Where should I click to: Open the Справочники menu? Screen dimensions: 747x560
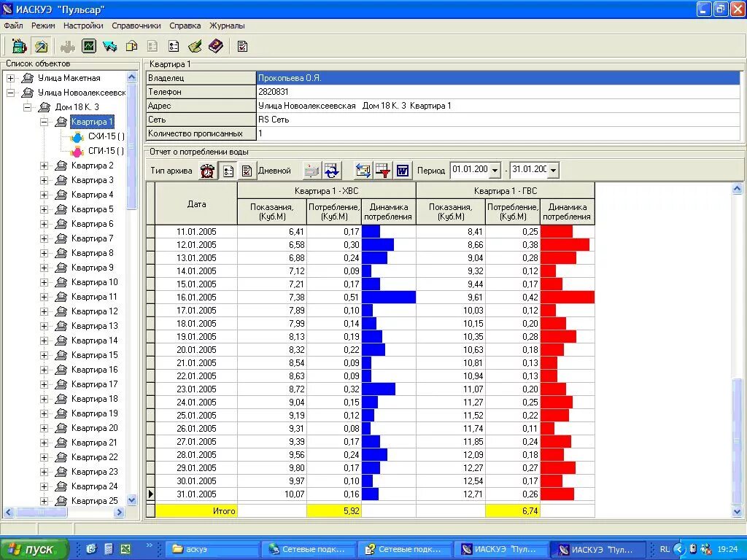136,26
